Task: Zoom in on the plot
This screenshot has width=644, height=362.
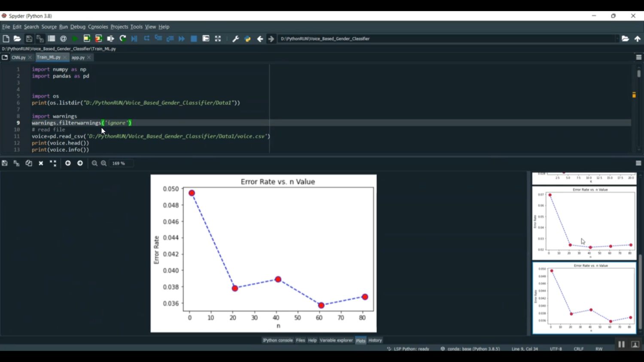Action: (x=104, y=163)
